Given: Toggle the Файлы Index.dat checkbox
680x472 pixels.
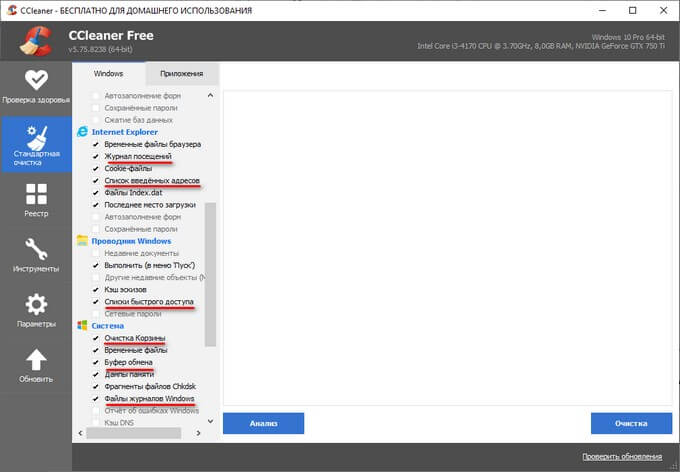Looking at the screenshot, I should [96, 193].
